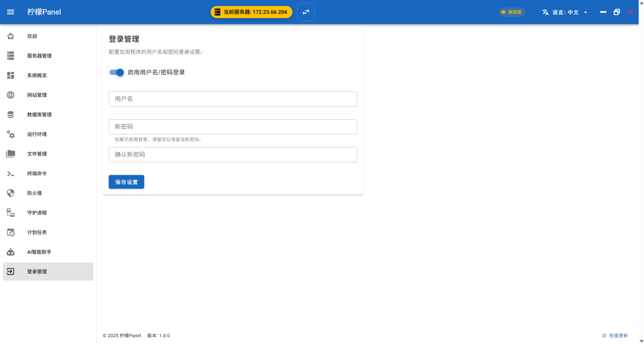Screen dimensions: 644x344
Task: Click the switch server arrows icon
Action: (306, 12)
